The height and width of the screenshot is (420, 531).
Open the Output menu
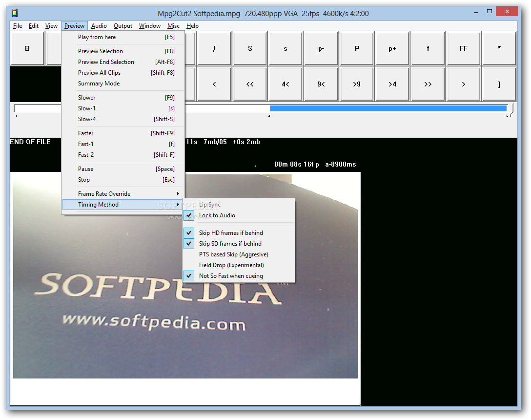click(123, 26)
